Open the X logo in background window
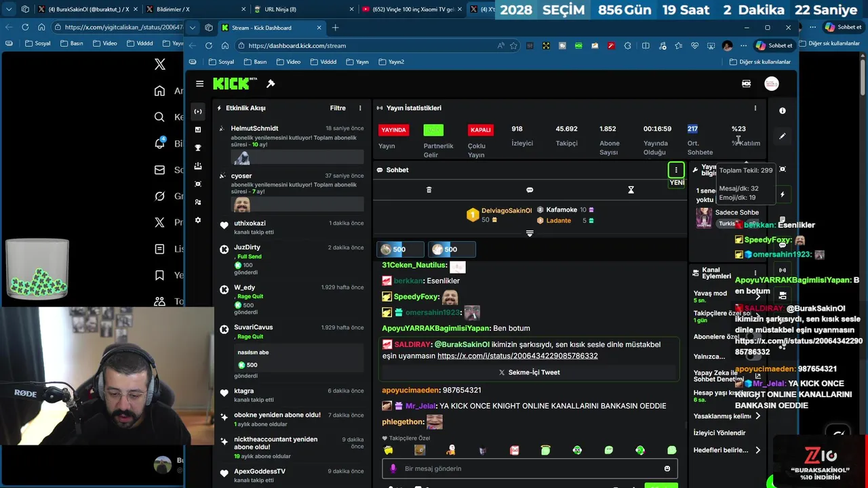The width and height of the screenshot is (868, 488). click(160, 64)
